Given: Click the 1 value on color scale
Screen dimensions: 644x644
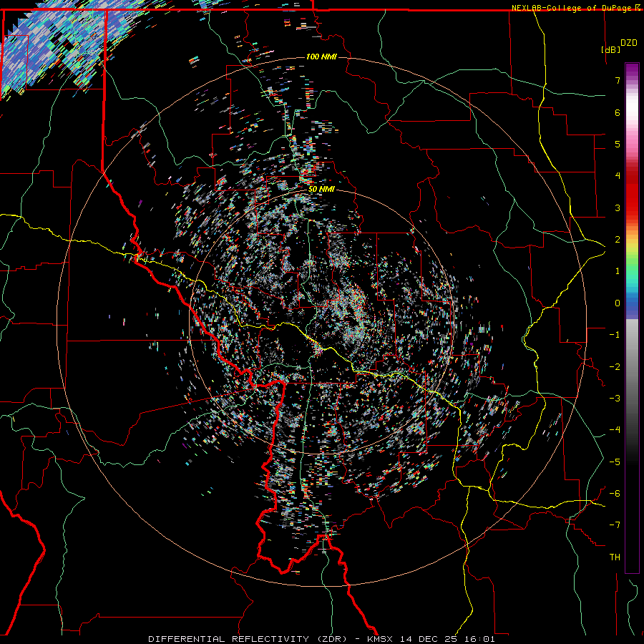Looking at the screenshot, I should point(618,271).
